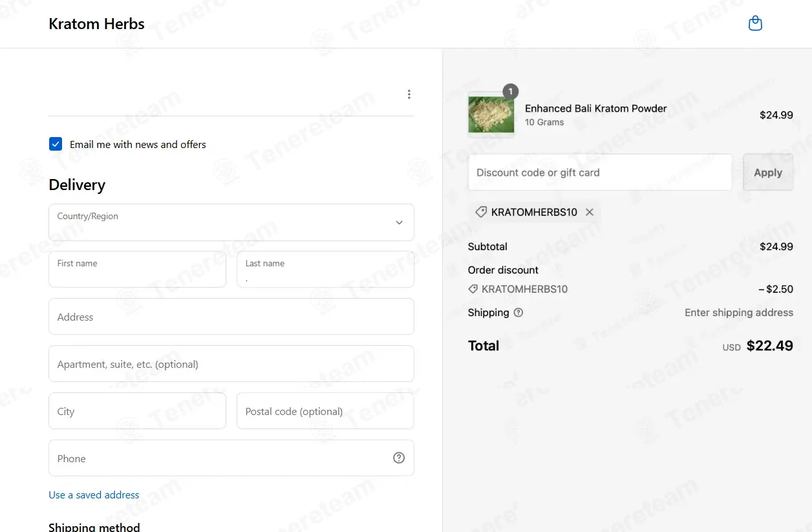This screenshot has width=812, height=532.
Task: Open the shopping bag cart icon
Action: click(x=754, y=24)
